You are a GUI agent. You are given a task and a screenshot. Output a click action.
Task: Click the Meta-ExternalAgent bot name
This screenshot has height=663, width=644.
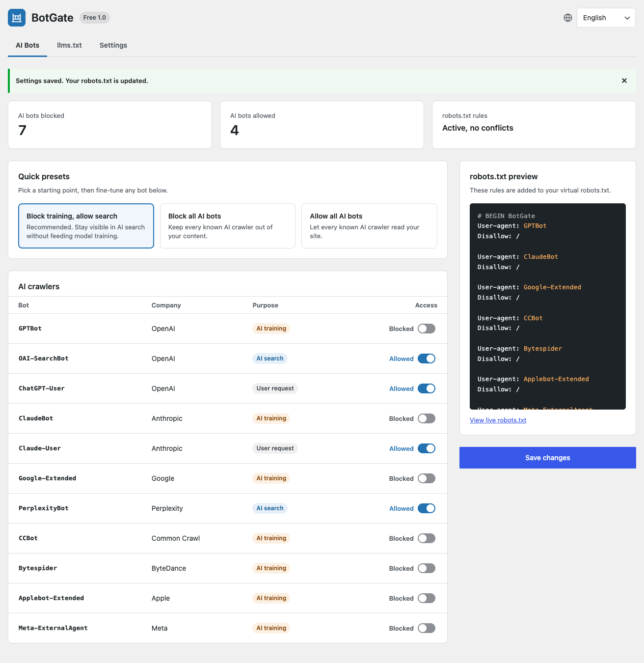click(53, 628)
